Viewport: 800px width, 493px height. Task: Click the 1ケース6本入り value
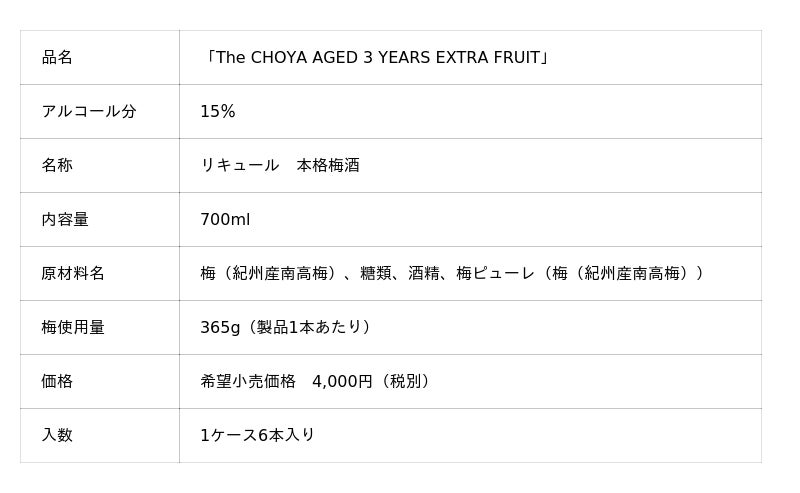point(258,436)
